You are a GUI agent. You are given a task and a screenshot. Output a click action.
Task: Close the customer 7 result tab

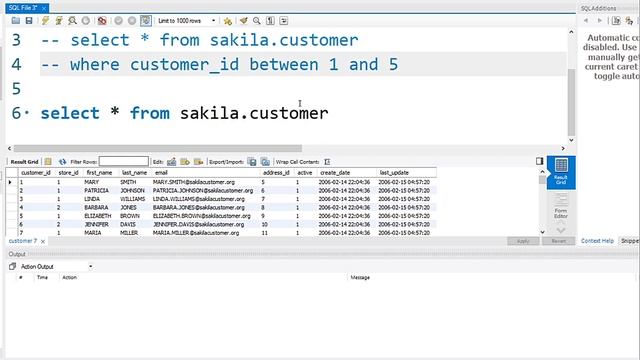(x=43, y=242)
